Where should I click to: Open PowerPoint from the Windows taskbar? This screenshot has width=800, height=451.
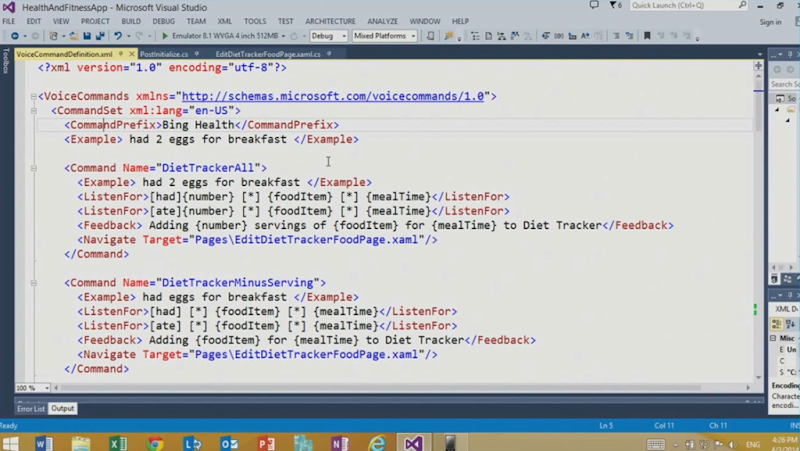266,442
